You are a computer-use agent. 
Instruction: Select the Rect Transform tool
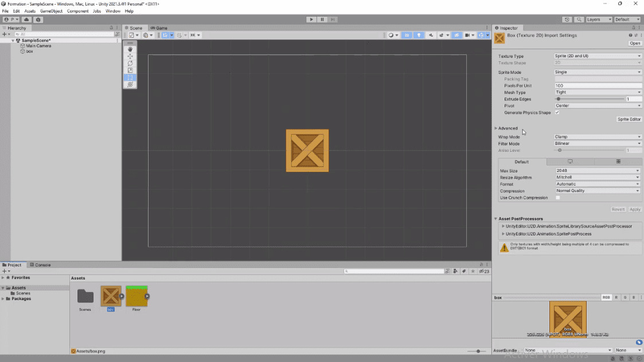[x=130, y=76]
